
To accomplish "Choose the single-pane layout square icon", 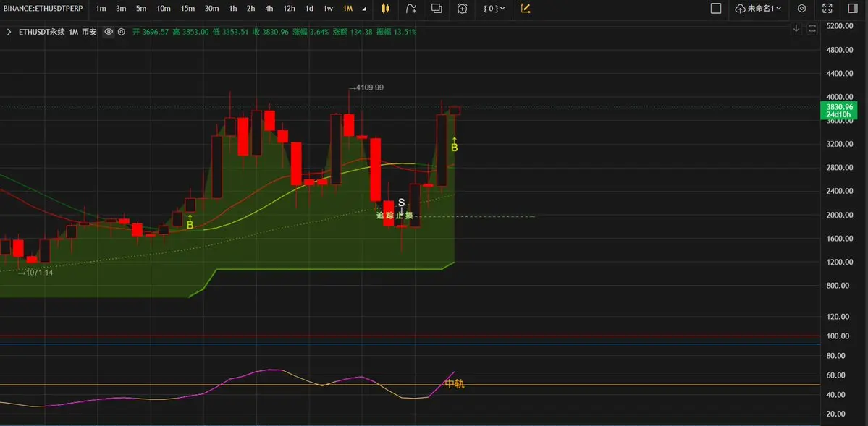I will click(716, 8).
